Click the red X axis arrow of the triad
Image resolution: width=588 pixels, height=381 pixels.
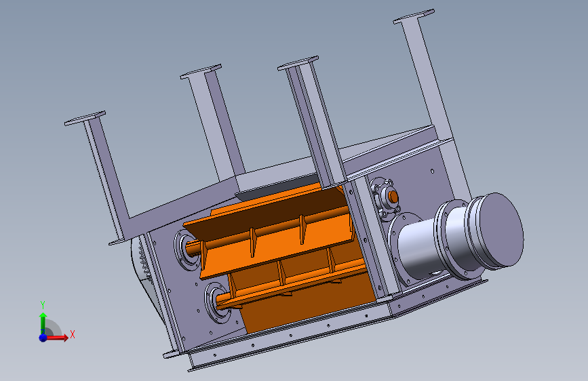click(56, 338)
